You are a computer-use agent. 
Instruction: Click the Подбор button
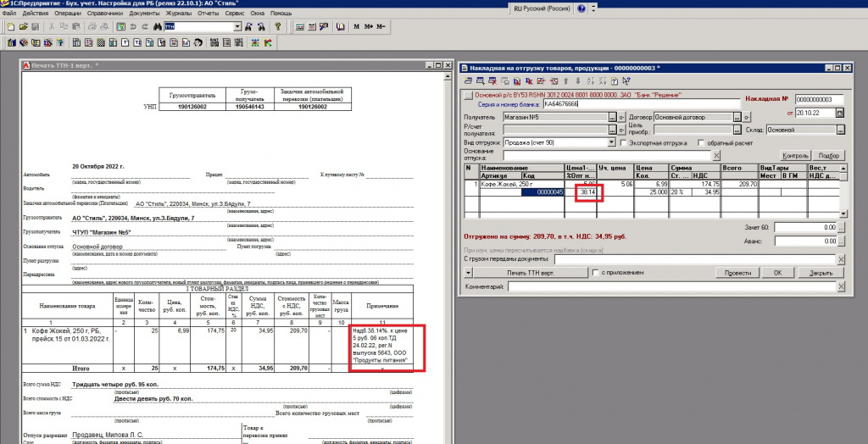point(830,156)
